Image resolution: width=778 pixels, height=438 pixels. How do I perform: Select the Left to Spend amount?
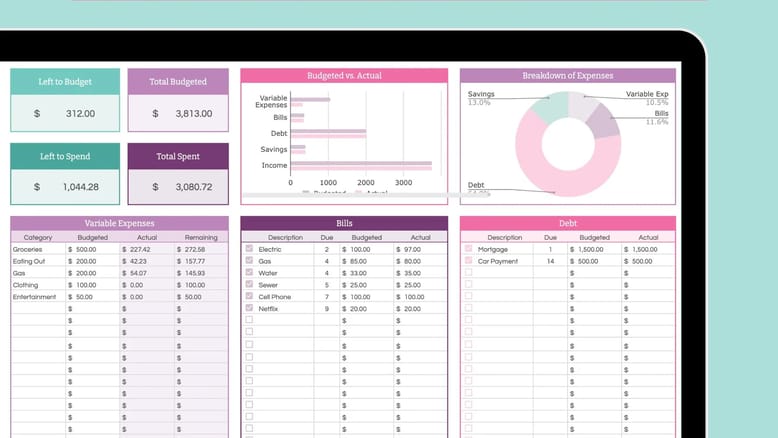[x=65, y=187]
